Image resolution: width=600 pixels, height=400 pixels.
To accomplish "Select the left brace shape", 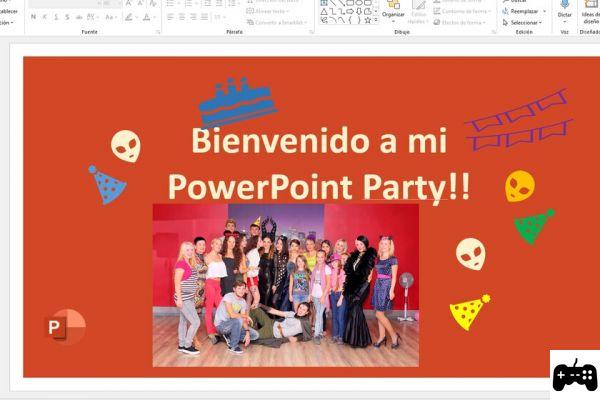I will click(x=350, y=20).
